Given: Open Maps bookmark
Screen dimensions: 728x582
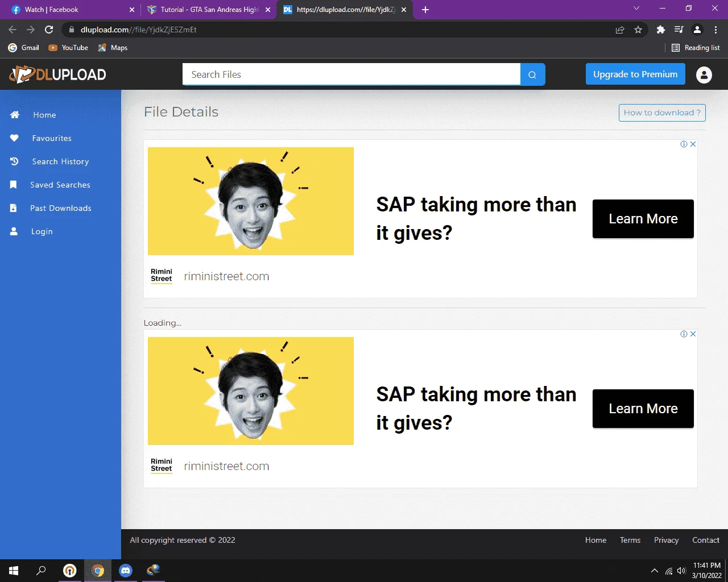Looking at the screenshot, I should tap(113, 48).
